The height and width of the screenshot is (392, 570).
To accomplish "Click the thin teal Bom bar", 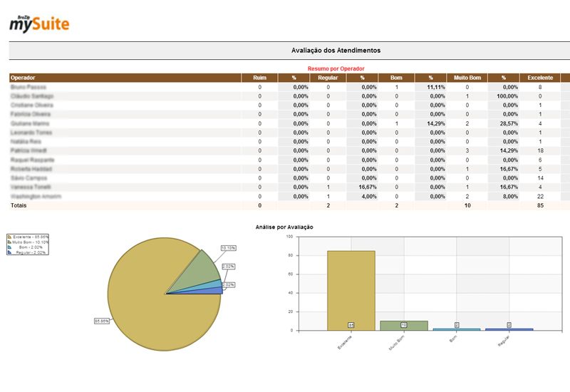I will 457,329.
